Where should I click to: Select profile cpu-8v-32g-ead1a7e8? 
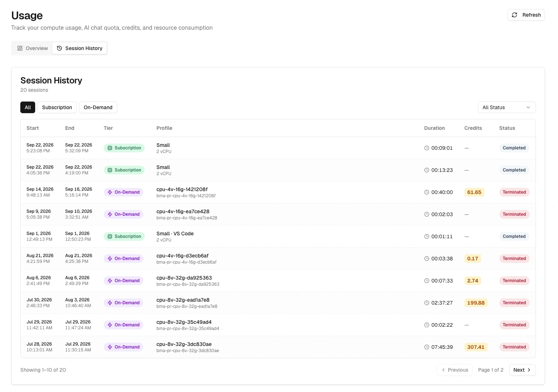coord(183,300)
